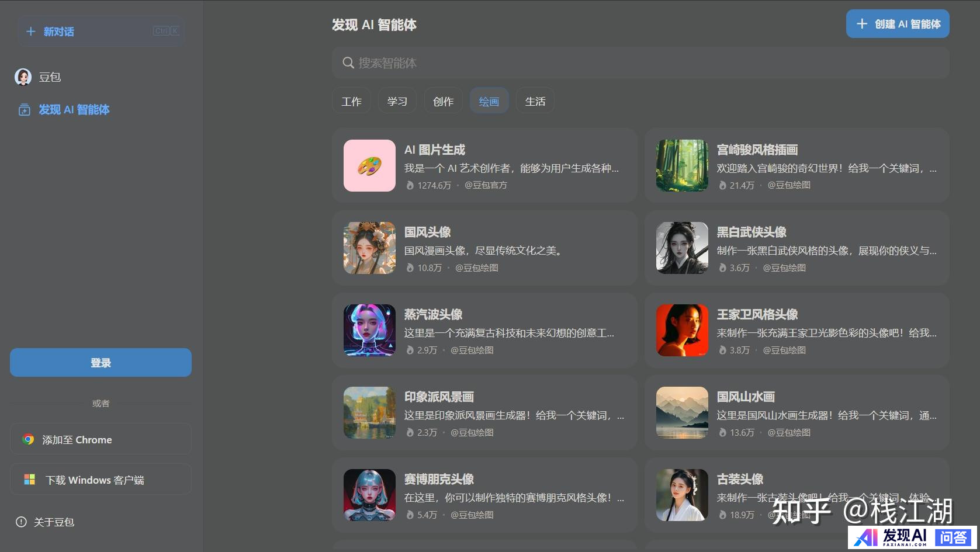
Task: Open the 印象派风景画 thumbnail
Action: (x=369, y=412)
